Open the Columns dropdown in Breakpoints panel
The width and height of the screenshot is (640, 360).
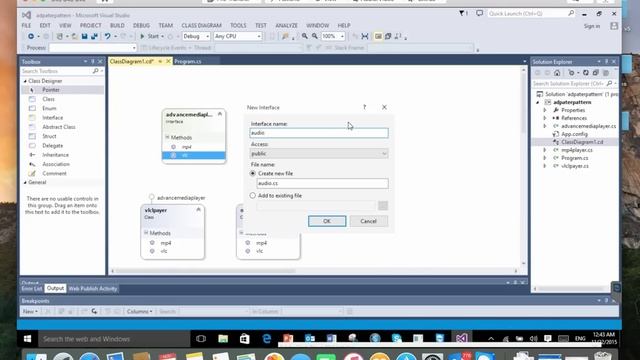tap(139, 311)
